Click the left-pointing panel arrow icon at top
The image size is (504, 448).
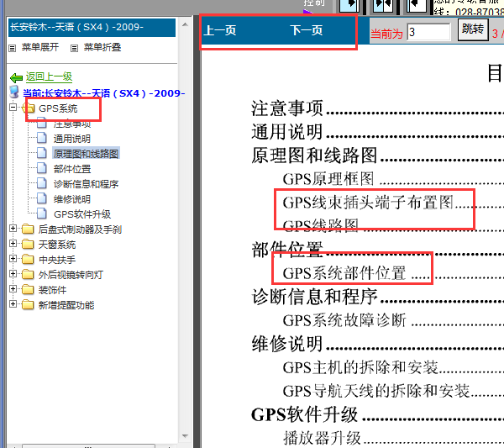417,5
